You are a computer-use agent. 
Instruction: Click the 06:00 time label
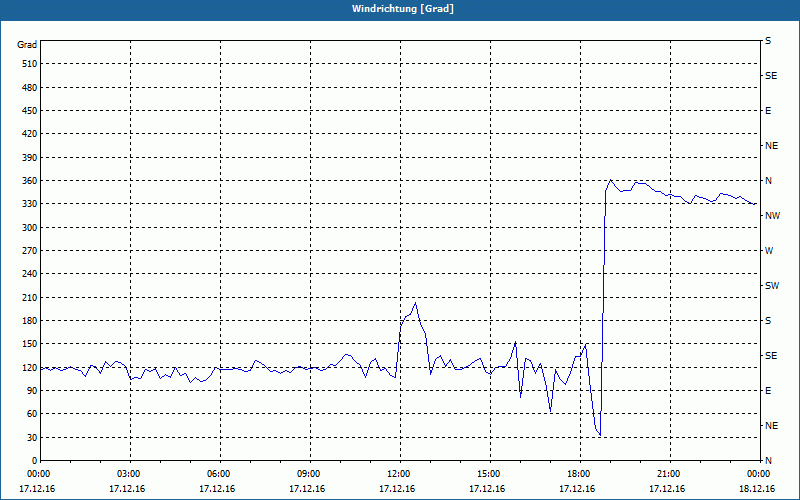coord(220,474)
